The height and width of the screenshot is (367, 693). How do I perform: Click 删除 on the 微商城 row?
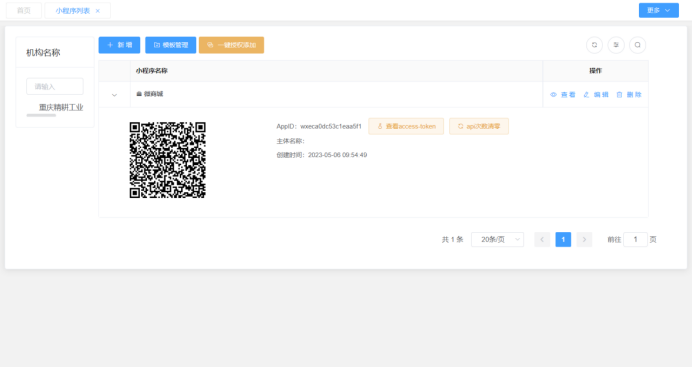click(629, 95)
